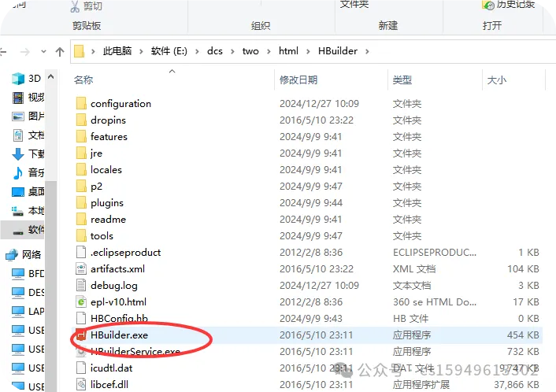Click the libcef.dll file name
Image resolution: width=556 pixels, height=392 pixels.
point(109,385)
